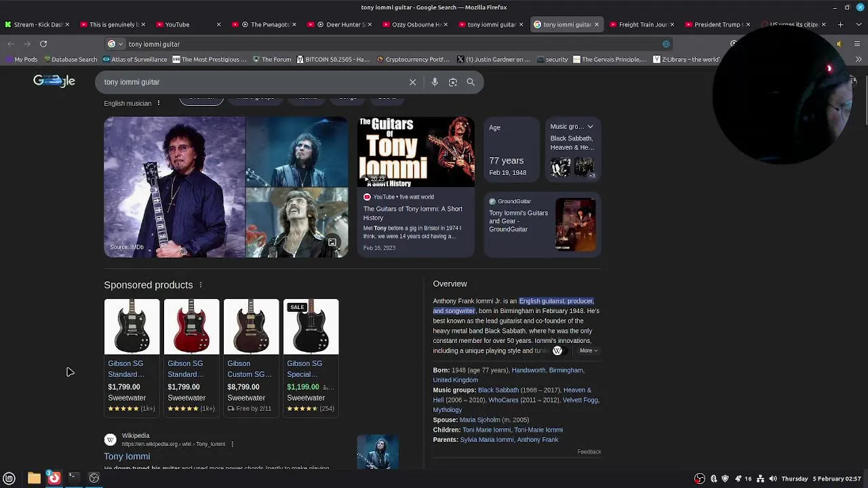Open the Wikipedia result's thumbnail image
Image resolution: width=868 pixels, height=488 pixels.
378,452
